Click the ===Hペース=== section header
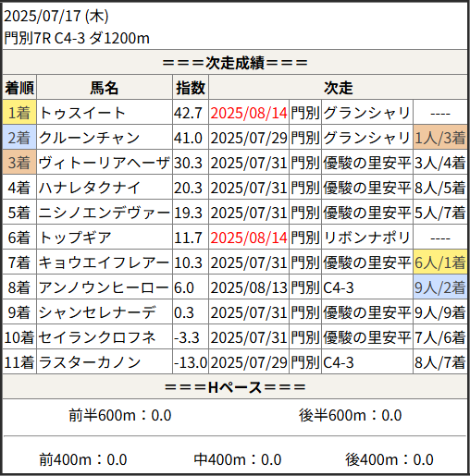The height and width of the screenshot is (476, 470). tap(235, 387)
